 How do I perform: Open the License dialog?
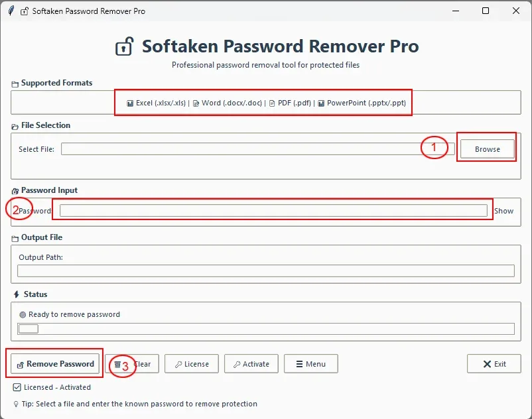[x=192, y=364]
